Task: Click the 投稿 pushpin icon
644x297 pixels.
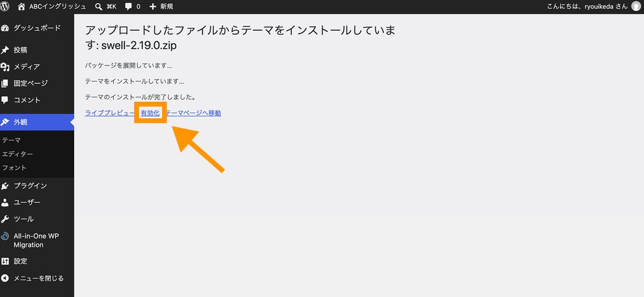Action: click(5, 50)
